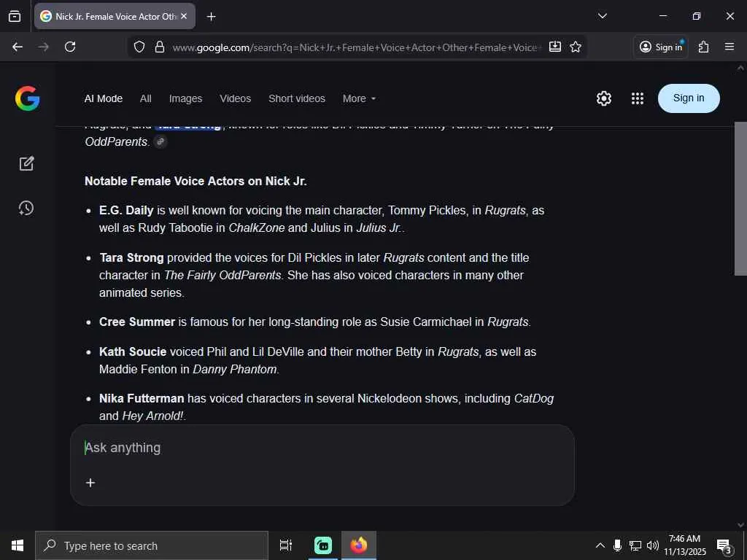
Task: Click the page vertical scrollbar thumb
Action: click(x=740, y=198)
